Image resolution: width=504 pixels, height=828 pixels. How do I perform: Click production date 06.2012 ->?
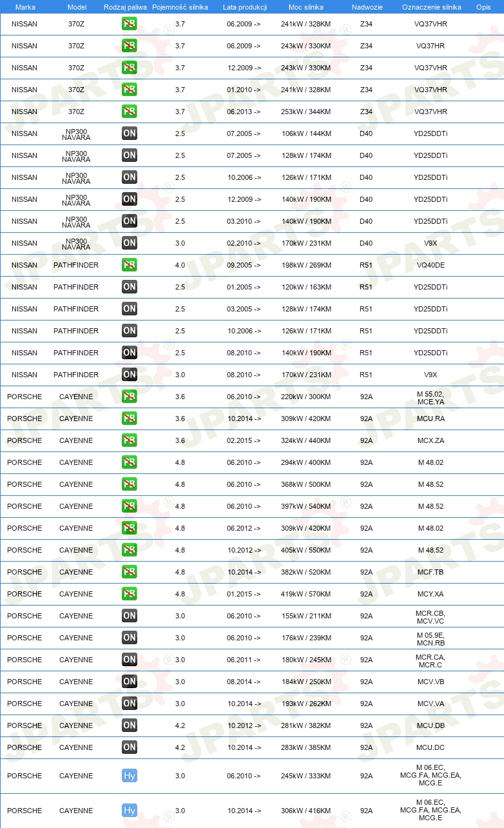click(x=244, y=528)
